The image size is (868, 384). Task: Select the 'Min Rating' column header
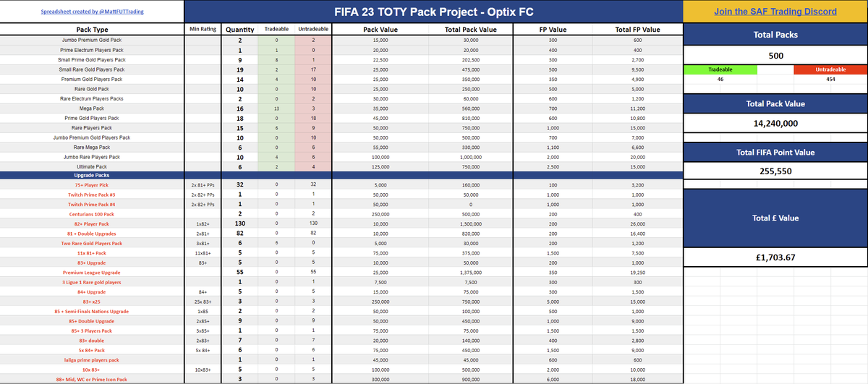point(201,29)
